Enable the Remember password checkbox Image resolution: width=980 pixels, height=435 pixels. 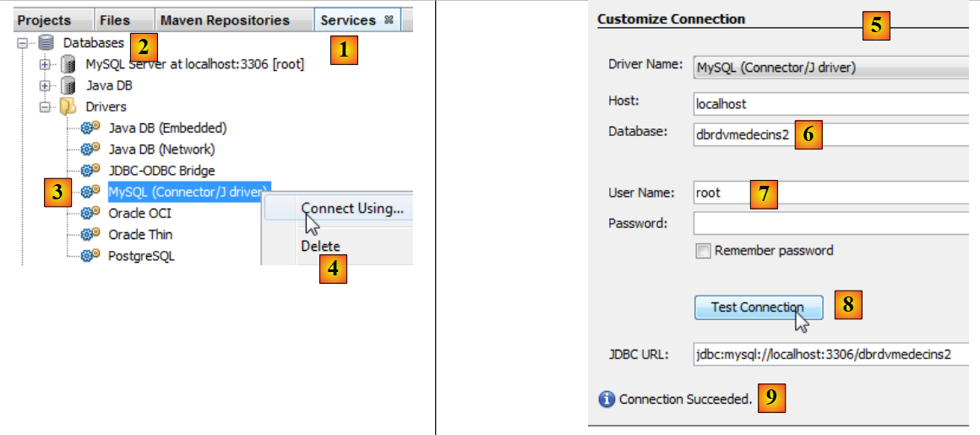coord(702,251)
